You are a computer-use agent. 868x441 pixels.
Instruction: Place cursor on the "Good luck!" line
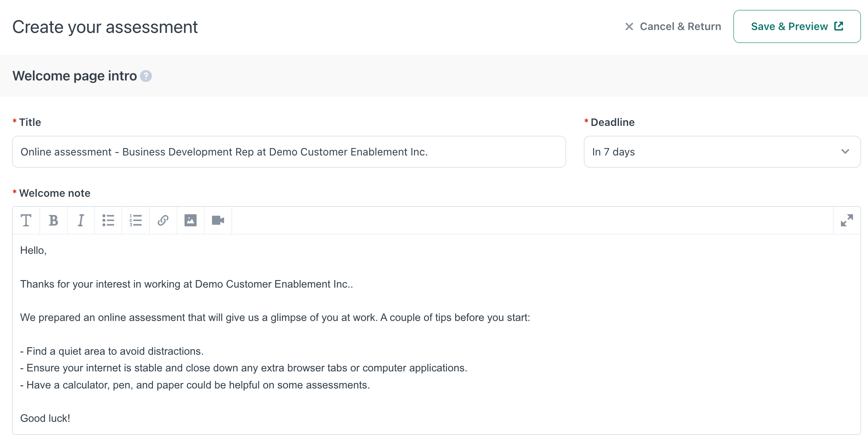point(45,418)
